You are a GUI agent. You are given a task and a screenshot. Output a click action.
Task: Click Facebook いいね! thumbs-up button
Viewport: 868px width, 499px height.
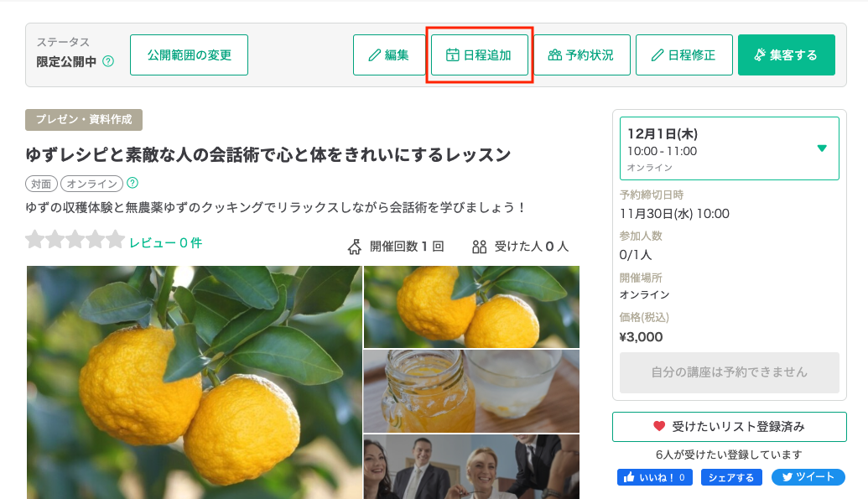655,477
